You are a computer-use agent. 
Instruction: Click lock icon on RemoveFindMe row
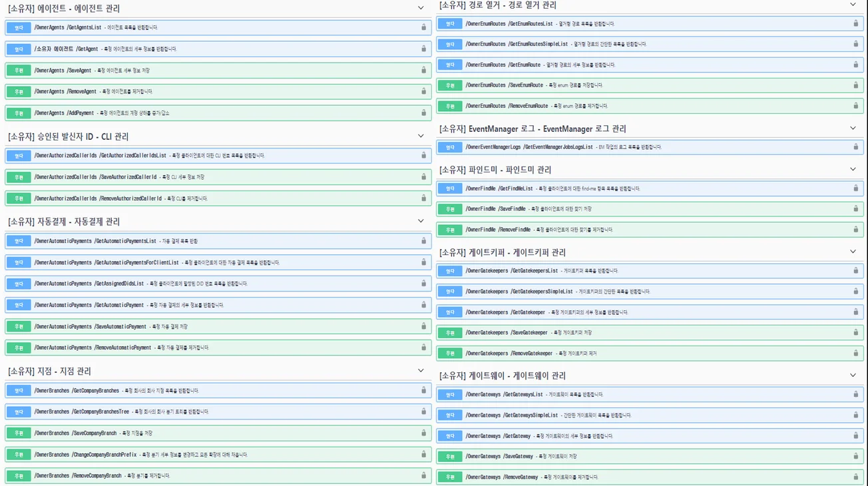click(856, 229)
